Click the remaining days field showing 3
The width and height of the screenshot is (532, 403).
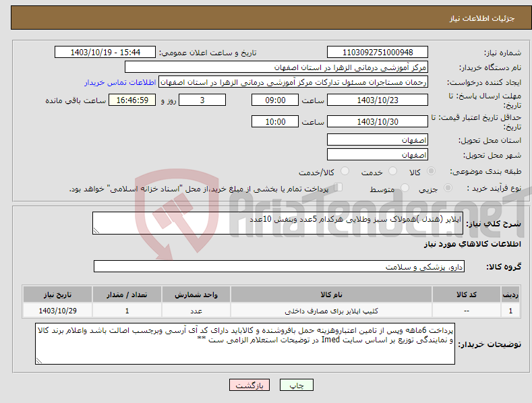coord(202,100)
